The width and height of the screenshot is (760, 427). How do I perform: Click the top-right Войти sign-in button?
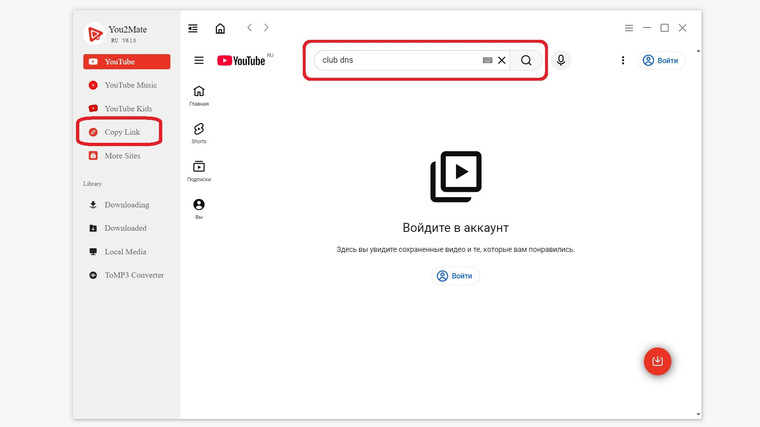[x=661, y=60]
